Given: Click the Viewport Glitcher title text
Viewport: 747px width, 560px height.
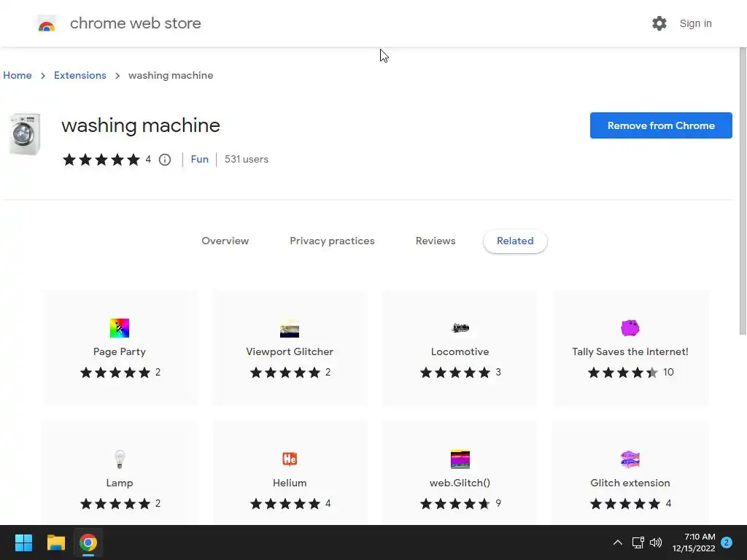Looking at the screenshot, I should coord(290,351).
